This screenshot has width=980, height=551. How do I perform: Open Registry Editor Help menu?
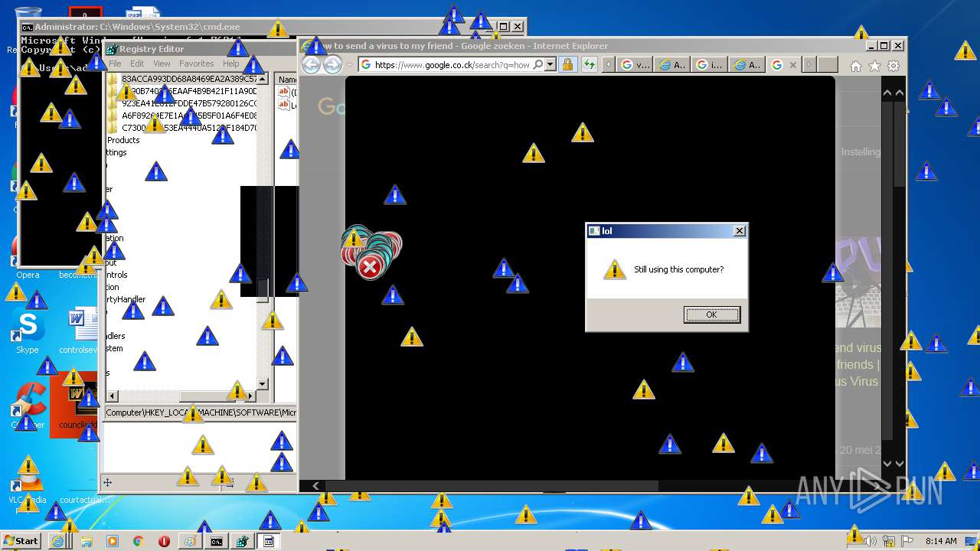click(x=230, y=64)
